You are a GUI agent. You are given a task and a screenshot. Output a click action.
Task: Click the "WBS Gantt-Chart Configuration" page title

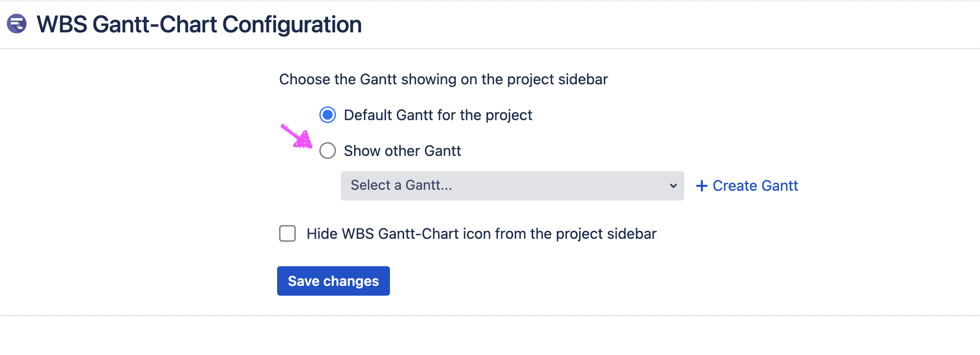click(x=199, y=25)
